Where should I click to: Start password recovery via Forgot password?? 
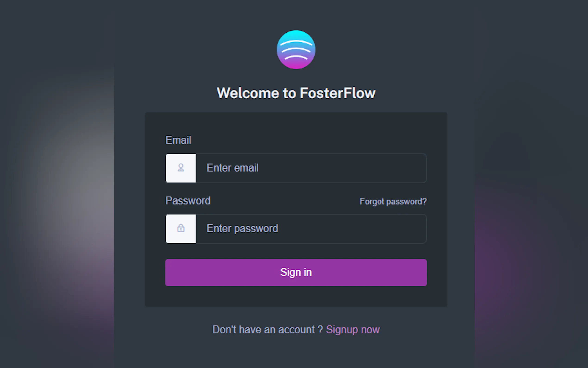coord(393,201)
